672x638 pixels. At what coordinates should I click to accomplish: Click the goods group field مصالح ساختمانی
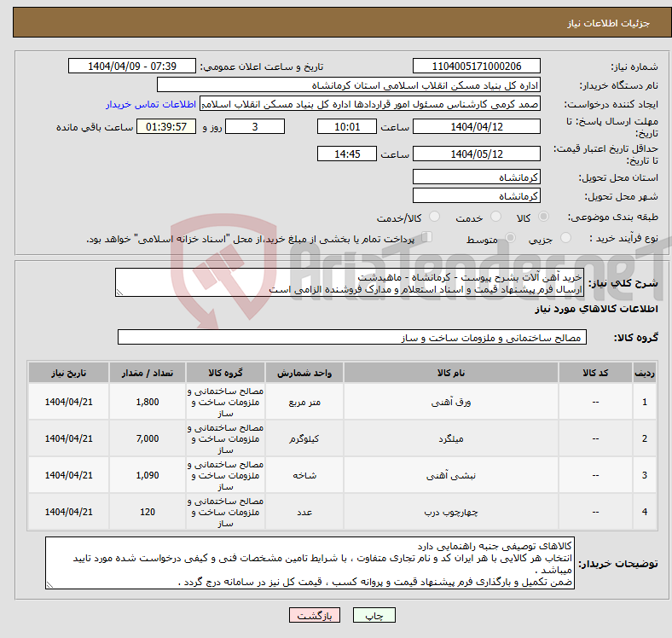(352, 337)
